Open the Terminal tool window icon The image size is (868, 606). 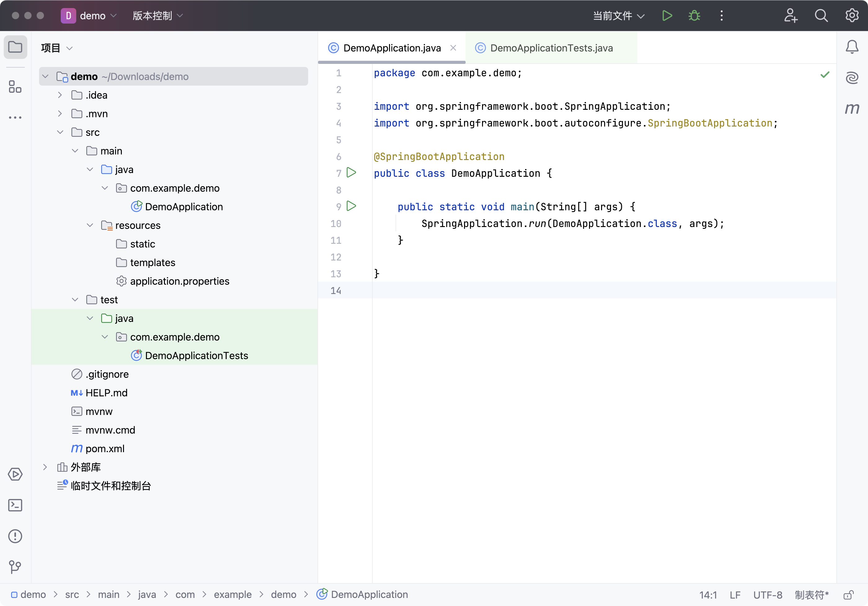click(x=15, y=506)
